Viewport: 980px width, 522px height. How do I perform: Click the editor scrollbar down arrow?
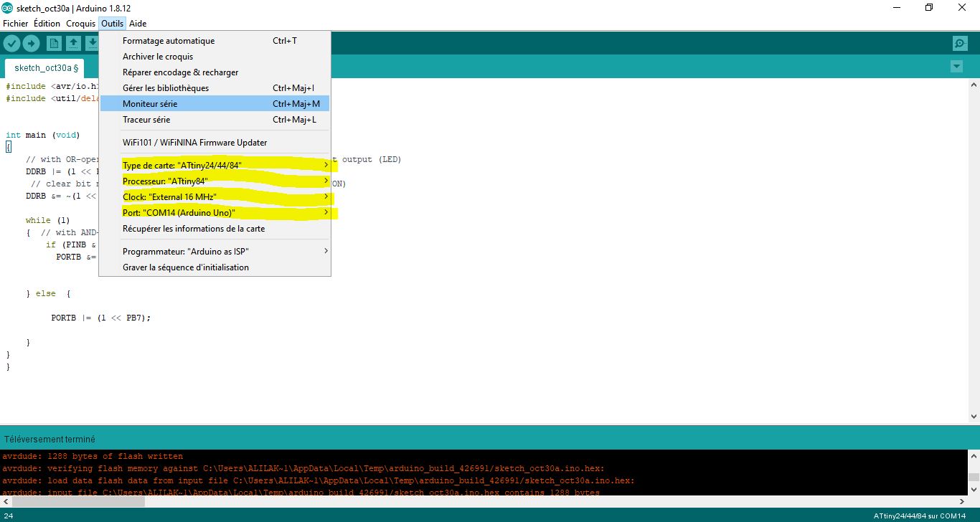pos(974,416)
